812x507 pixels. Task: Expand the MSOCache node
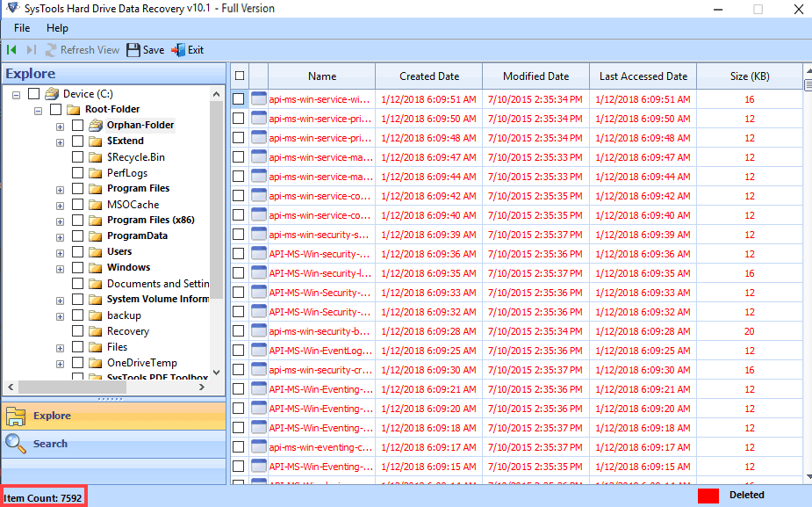pyautogui.click(x=60, y=206)
